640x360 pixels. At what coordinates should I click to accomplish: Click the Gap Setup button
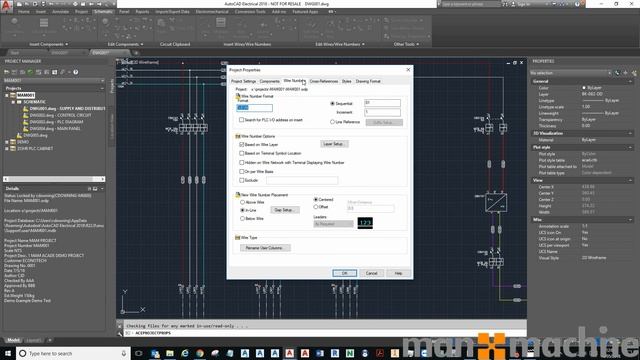(284, 210)
